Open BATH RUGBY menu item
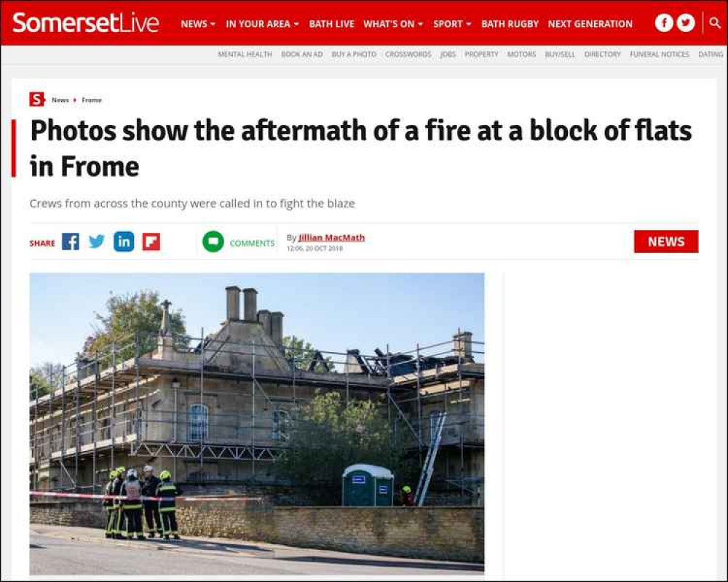Viewport: 728px width, 582px height. coord(510,24)
